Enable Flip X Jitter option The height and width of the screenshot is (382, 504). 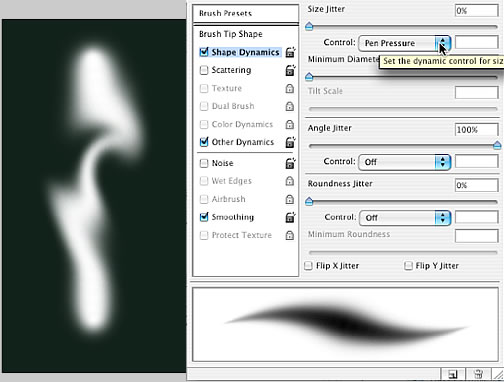[x=309, y=266]
